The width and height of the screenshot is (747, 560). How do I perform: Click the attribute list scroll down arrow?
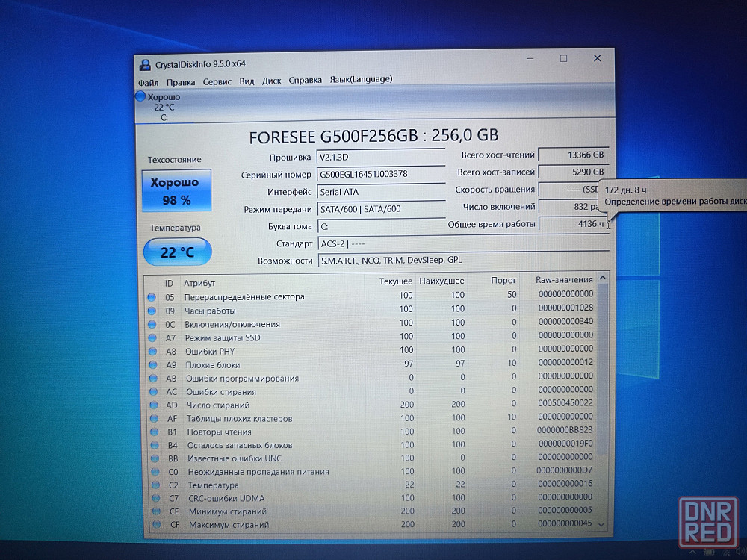tap(601, 524)
